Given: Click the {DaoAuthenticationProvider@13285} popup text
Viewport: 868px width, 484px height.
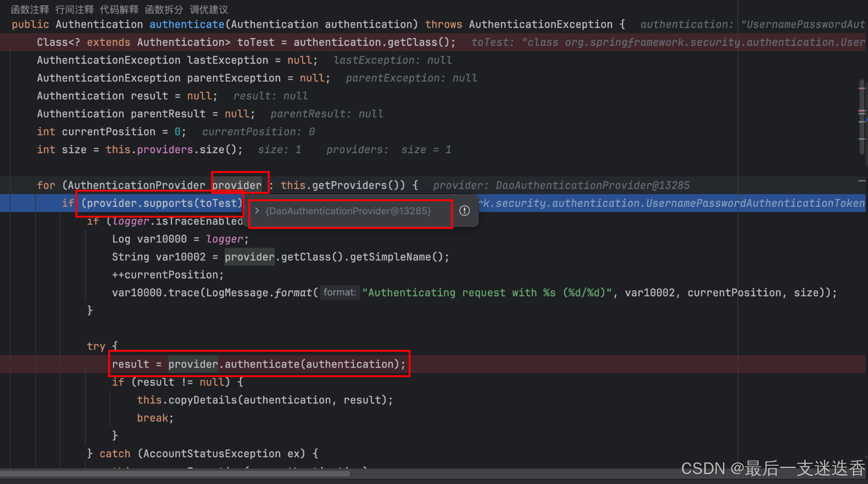Looking at the screenshot, I should (348, 211).
